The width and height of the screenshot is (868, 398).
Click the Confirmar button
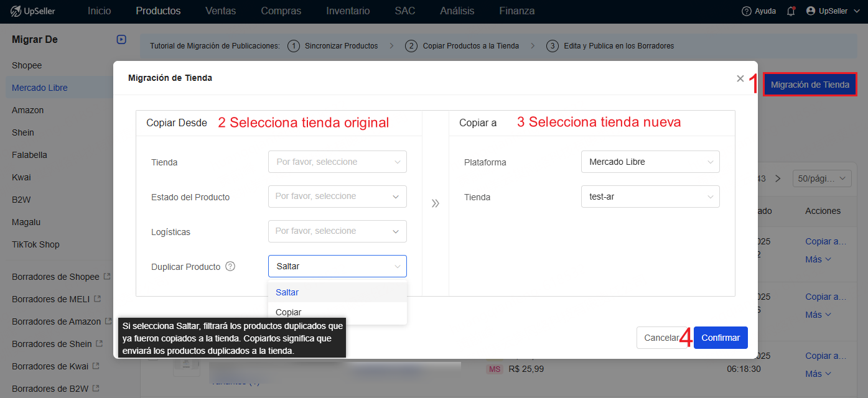tap(721, 338)
